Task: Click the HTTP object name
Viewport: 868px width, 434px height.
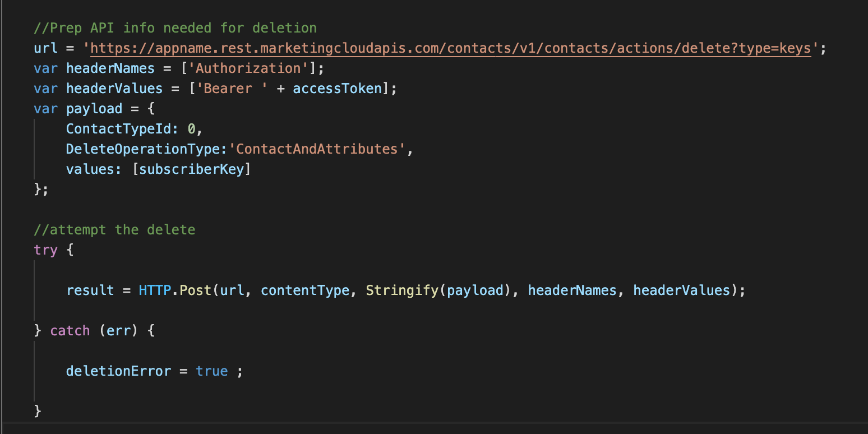Action: click(x=155, y=290)
